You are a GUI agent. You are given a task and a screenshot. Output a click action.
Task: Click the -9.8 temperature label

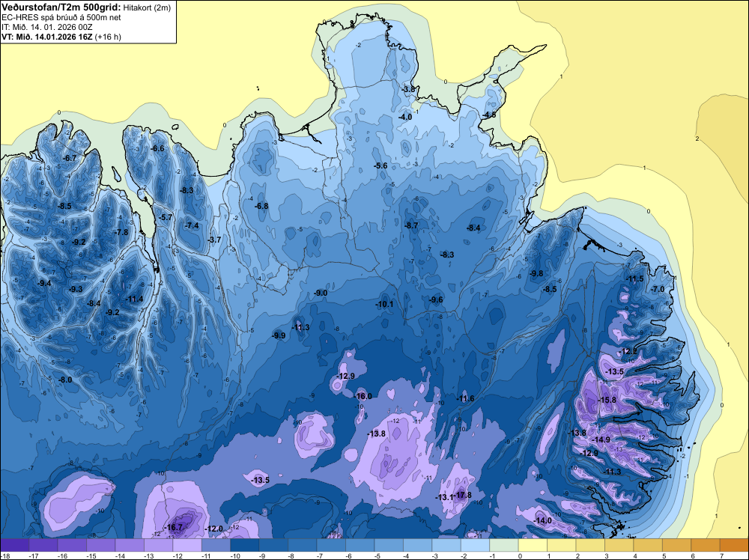(x=537, y=273)
